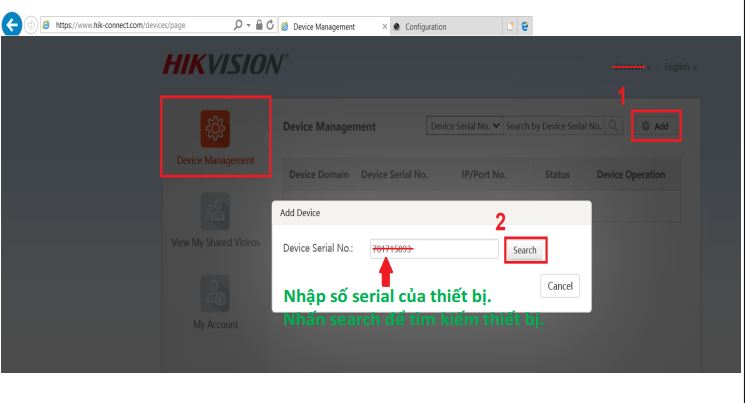Open the English language dropdown
The width and height of the screenshot is (745, 403).
680,67
